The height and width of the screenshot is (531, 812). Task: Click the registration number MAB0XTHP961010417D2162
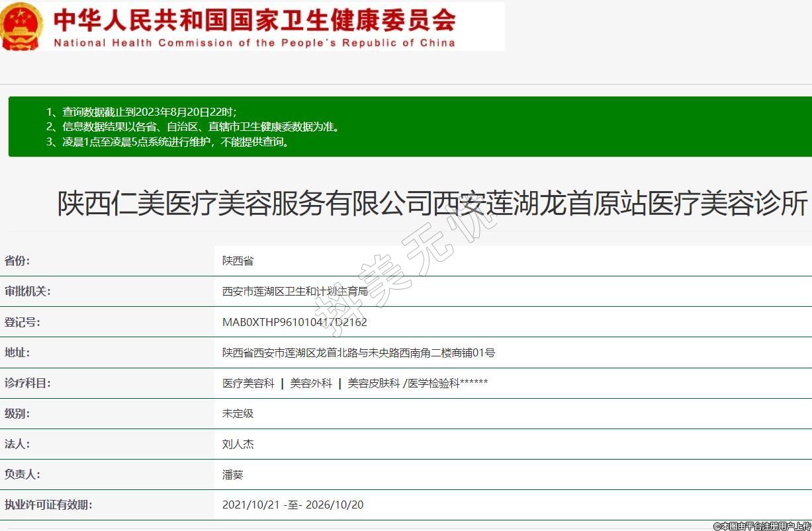click(294, 322)
